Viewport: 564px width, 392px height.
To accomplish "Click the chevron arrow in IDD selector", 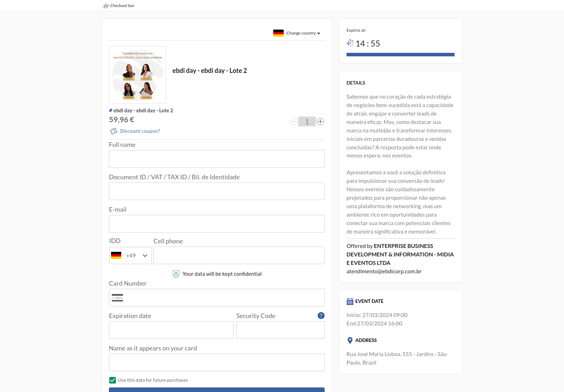I will click(145, 256).
